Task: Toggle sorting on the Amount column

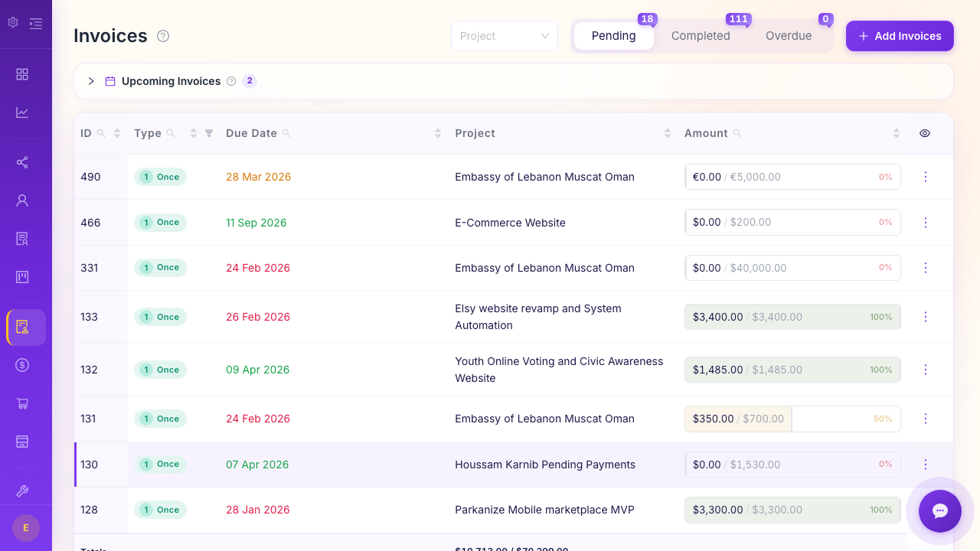Action: coord(896,133)
